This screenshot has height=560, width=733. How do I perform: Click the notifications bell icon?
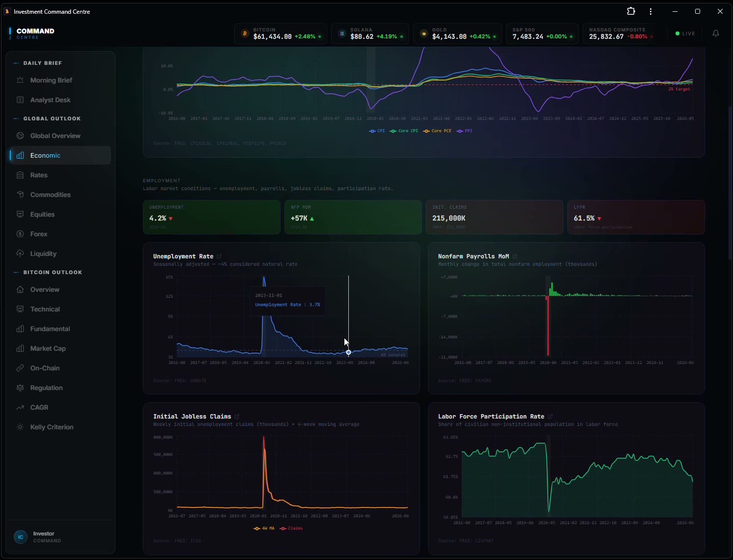[716, 33]
